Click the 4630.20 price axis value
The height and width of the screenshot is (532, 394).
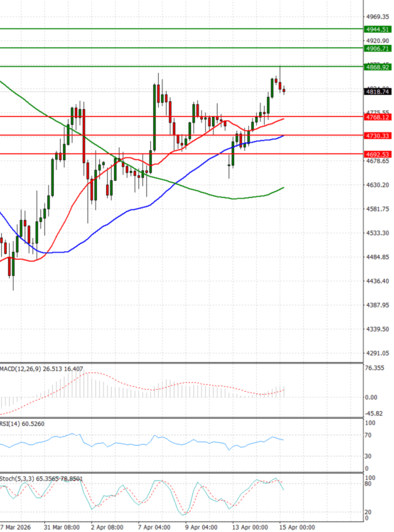(x=377, y=185)
